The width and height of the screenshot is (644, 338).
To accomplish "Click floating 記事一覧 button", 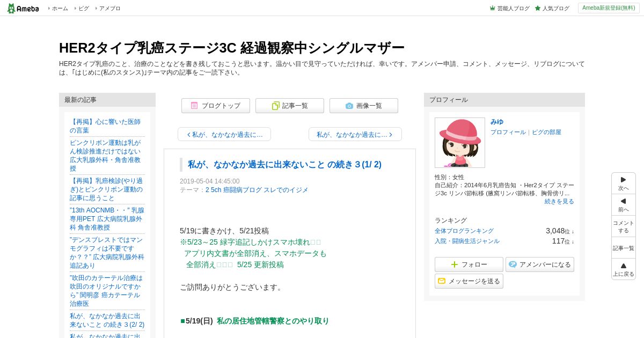I will pyautogui.click(x=624, y=248).
